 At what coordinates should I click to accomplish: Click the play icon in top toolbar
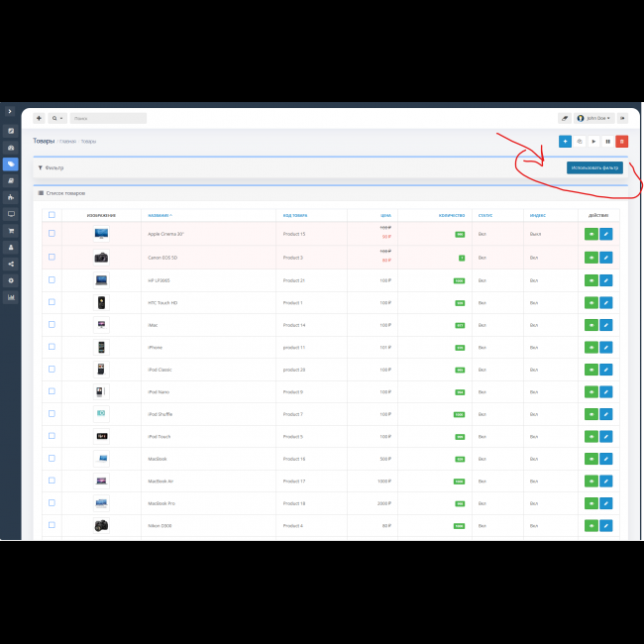coord(593,142)
